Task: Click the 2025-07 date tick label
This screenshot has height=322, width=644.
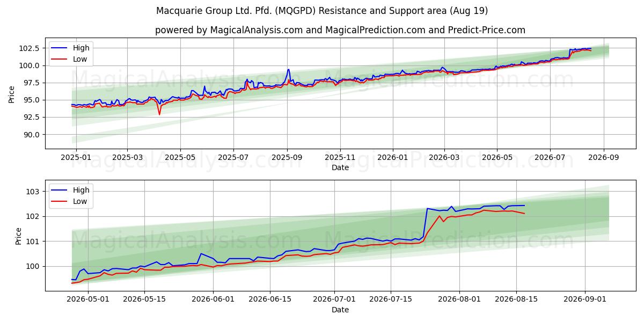Action: point(233,157)
